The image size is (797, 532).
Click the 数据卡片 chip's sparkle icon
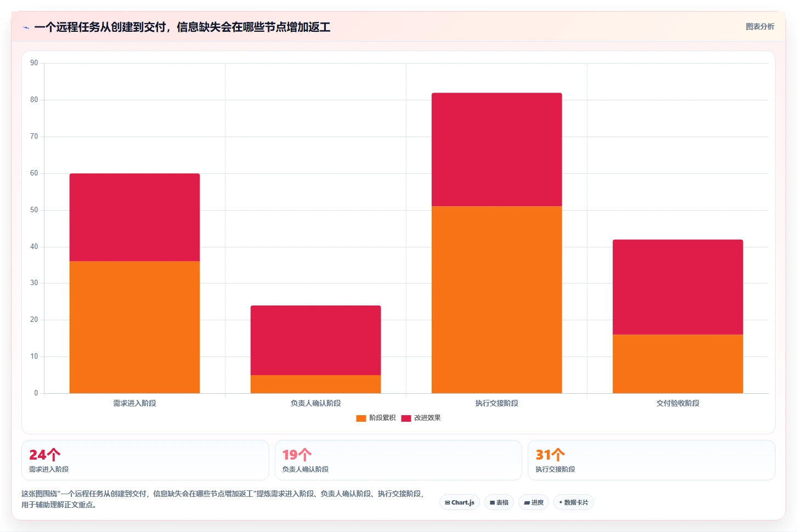(561, 502)
